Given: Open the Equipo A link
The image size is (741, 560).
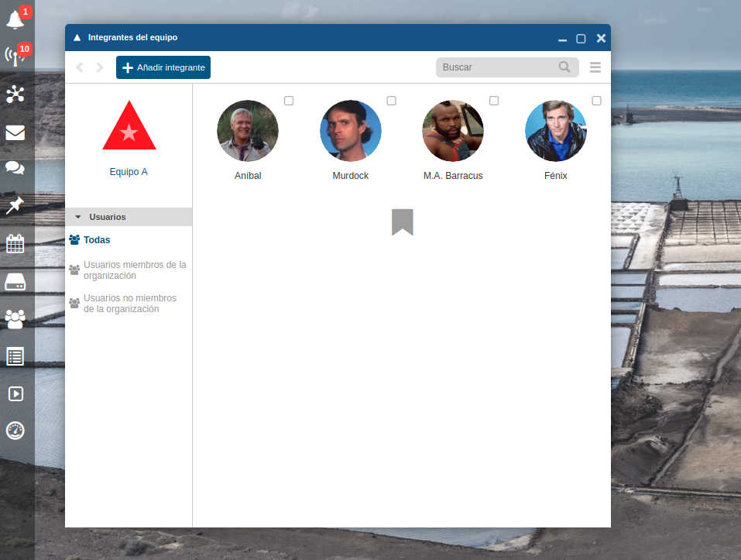Looking at the screenshot, I should (129, 171).
